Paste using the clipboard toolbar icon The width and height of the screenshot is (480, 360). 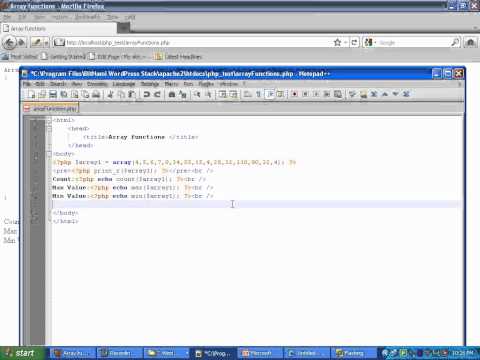pyautogui.click(x=132, y=95)
